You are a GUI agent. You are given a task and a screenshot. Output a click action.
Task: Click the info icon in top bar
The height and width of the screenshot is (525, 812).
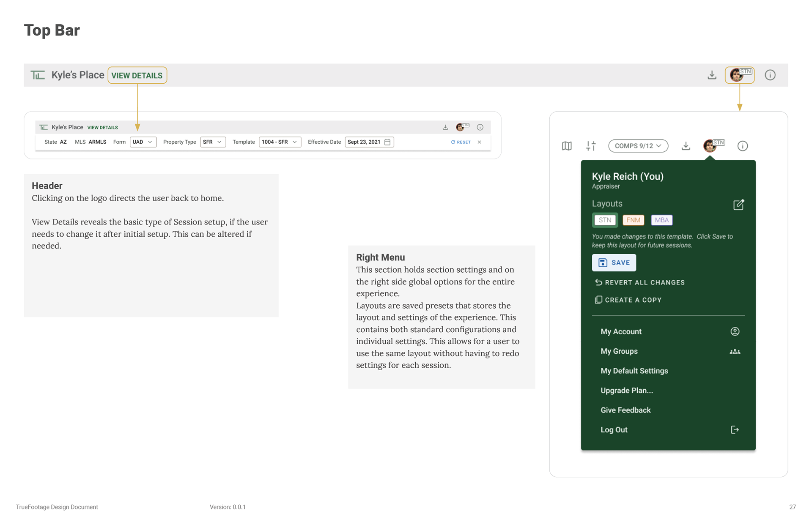click(x=770, y=75)
